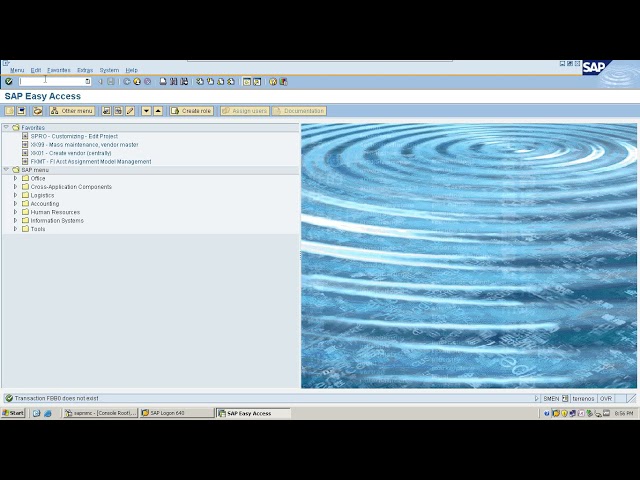Jump to Last Page icon
This screenshot has height=480, width=640.
click(231, 82)
